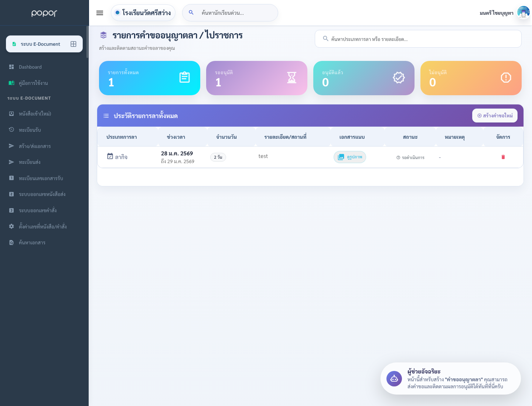Click the สร้างคำขอใหม่ button
The width and height of the screenshot is (532, 406).
coord(495,116)
